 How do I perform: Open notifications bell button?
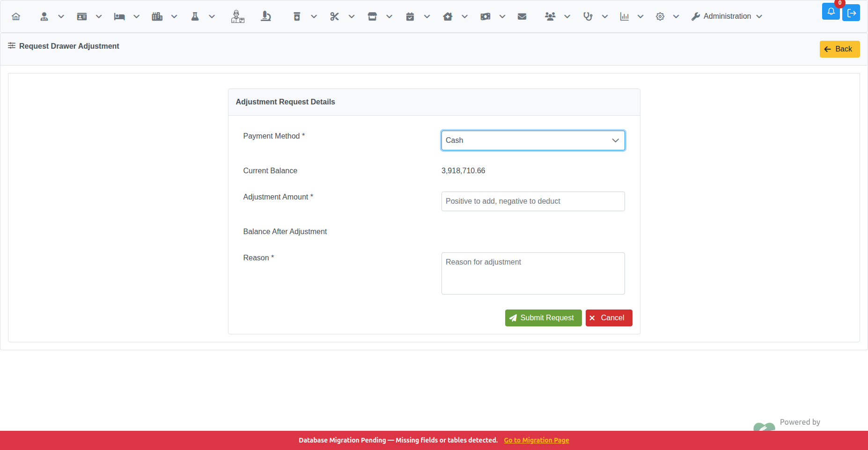pos(831,11)
